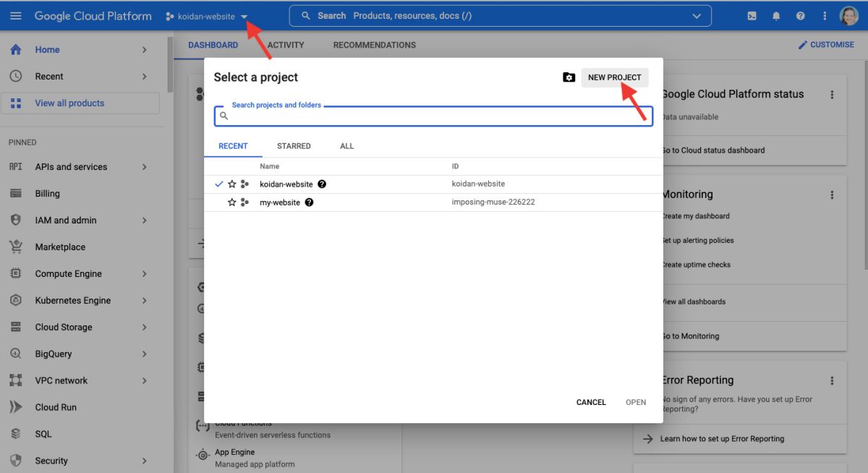The image size is (868, 473).
Task: Click the Kubernetes Engine icon
Action: (x=16, y=301)
